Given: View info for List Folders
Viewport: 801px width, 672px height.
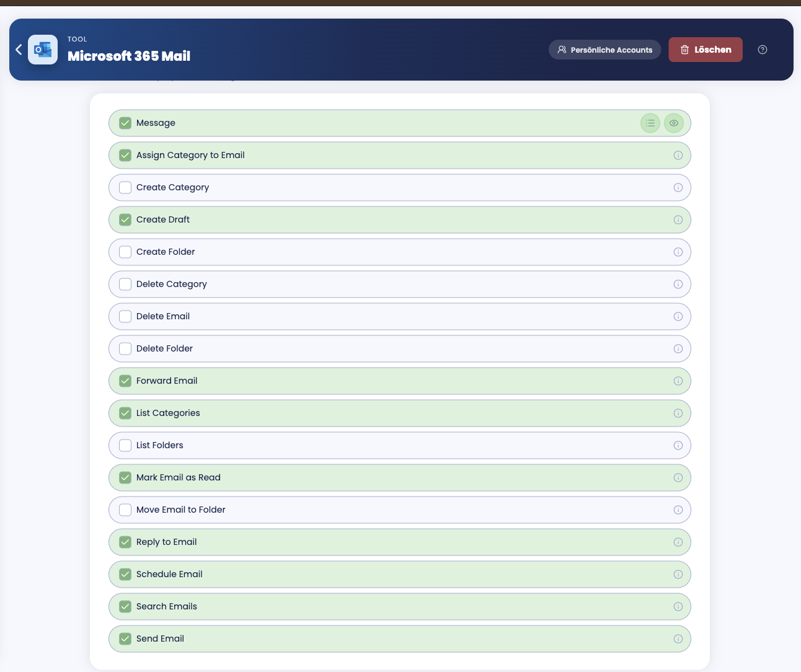Looking at the screenshot, I should click(x=678, y=445).
